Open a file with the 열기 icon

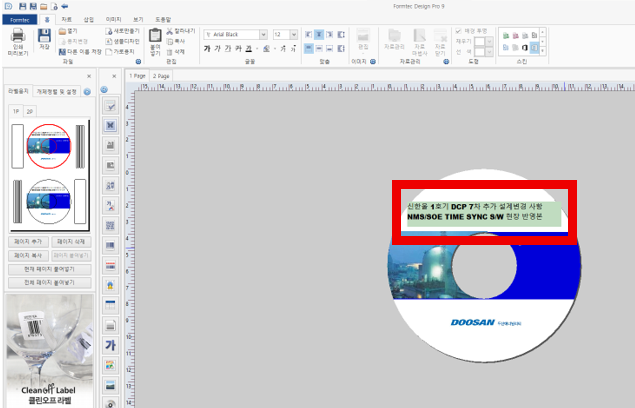(x=67, y=31)
